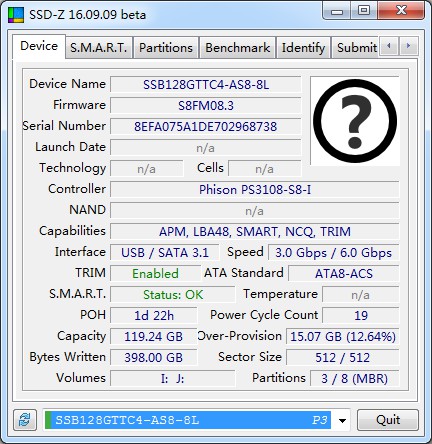Viewport: 432px width, 444px height.
Task: Click the unknown device question mark image
Action: tap(355, 121)
